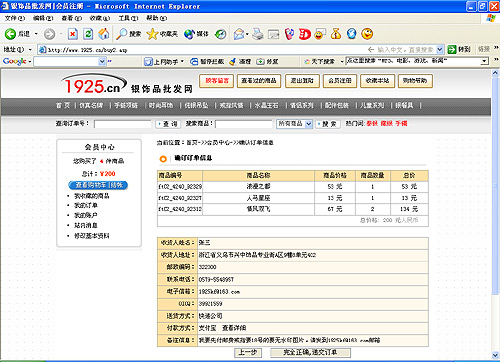The height and width of the screenshot is (362, 500).
Task: Open 我的账户 in member center
Action: tap(85, 215)
